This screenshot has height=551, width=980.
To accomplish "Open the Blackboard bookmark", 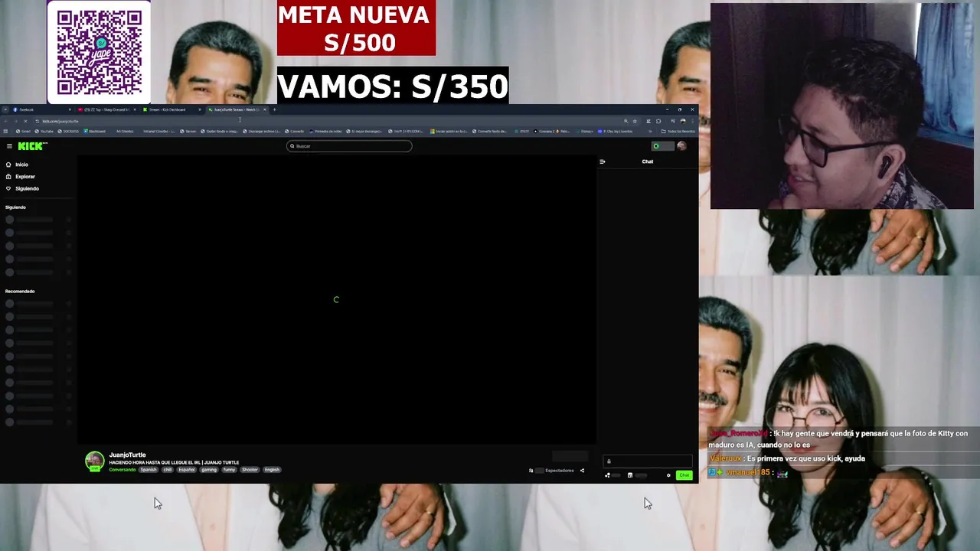I will point(94,131).
